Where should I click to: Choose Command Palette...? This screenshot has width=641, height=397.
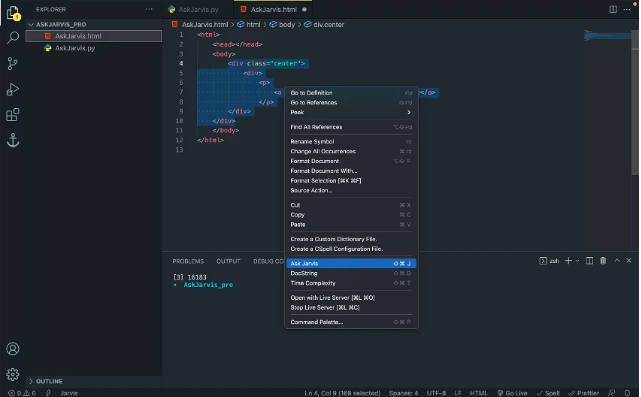[351, 322]
